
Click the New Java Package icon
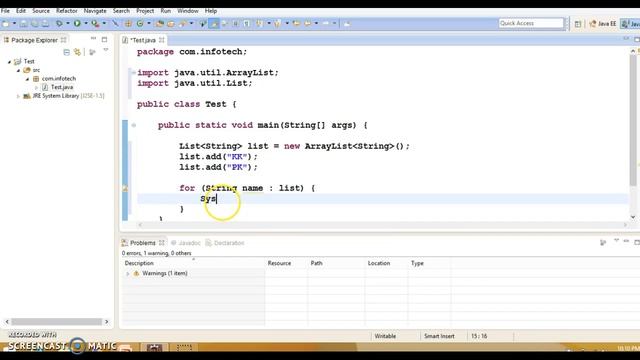(x=128, y=24)
